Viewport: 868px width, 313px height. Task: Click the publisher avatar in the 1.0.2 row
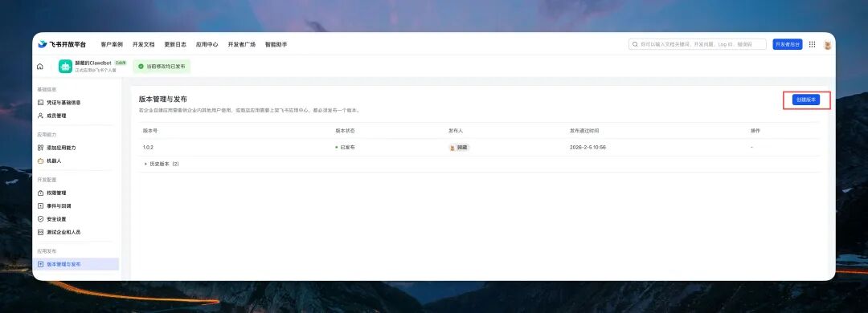pyautogui.click(x=452, y=148)
